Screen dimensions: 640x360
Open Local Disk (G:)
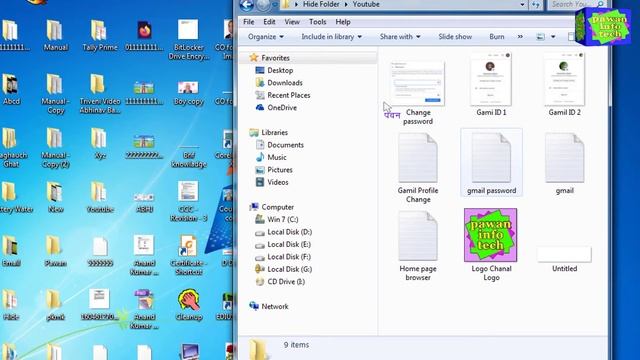[289, 269]
